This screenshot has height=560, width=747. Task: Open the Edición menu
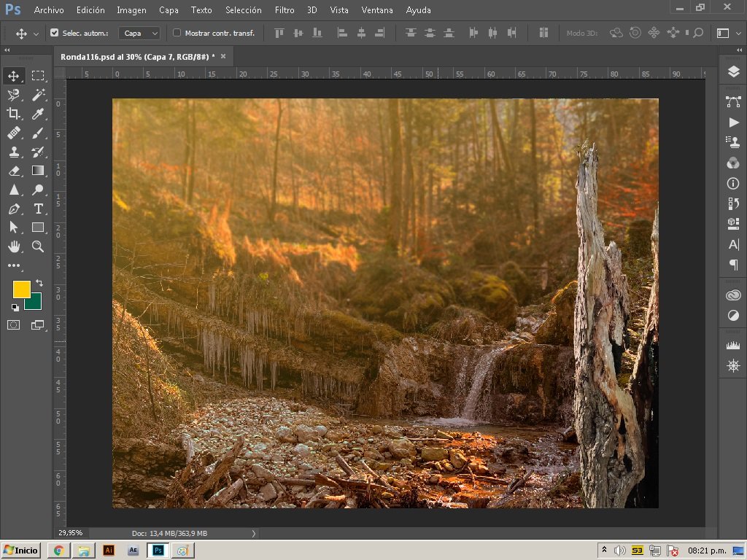pyautogui.click(x=90, y=10)
